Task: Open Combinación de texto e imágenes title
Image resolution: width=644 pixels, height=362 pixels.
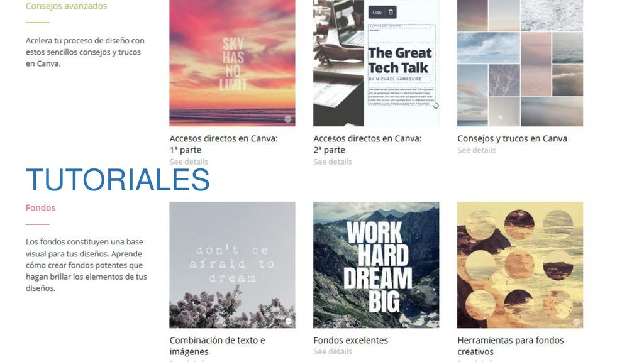Action: (x=217, y=346)
